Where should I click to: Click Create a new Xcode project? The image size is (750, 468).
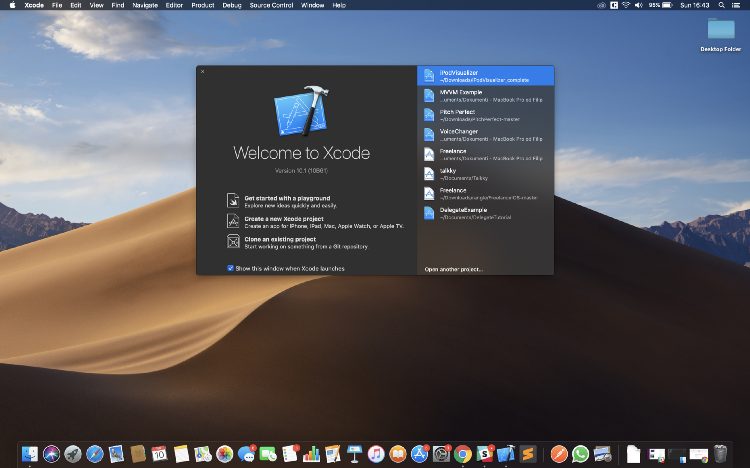point(284,219)
